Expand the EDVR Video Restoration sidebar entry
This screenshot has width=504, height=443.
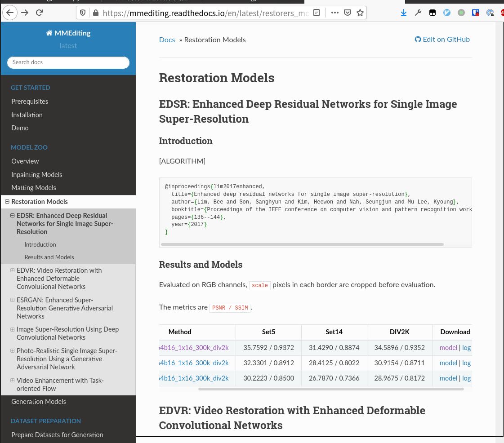13,270
